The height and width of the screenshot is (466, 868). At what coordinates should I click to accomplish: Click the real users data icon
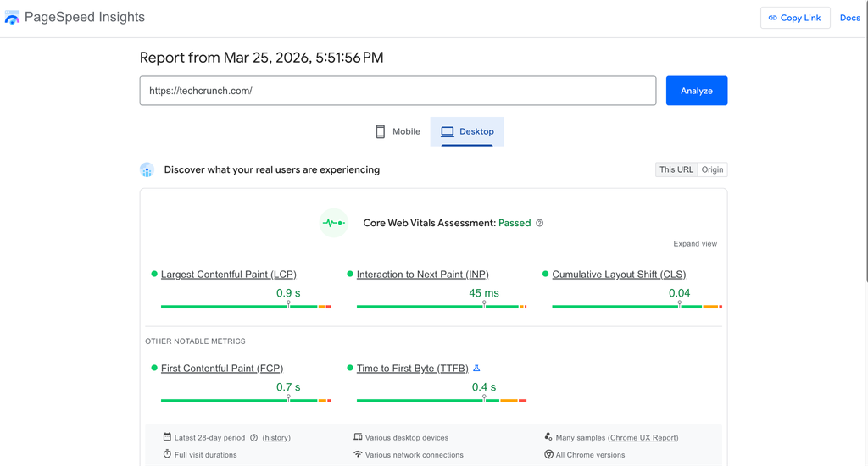147,170
